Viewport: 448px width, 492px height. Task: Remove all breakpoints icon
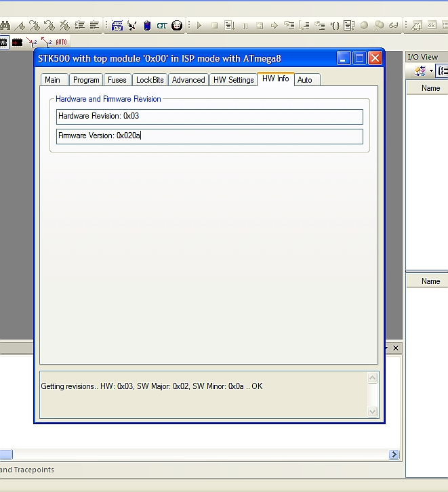(380, 26)
